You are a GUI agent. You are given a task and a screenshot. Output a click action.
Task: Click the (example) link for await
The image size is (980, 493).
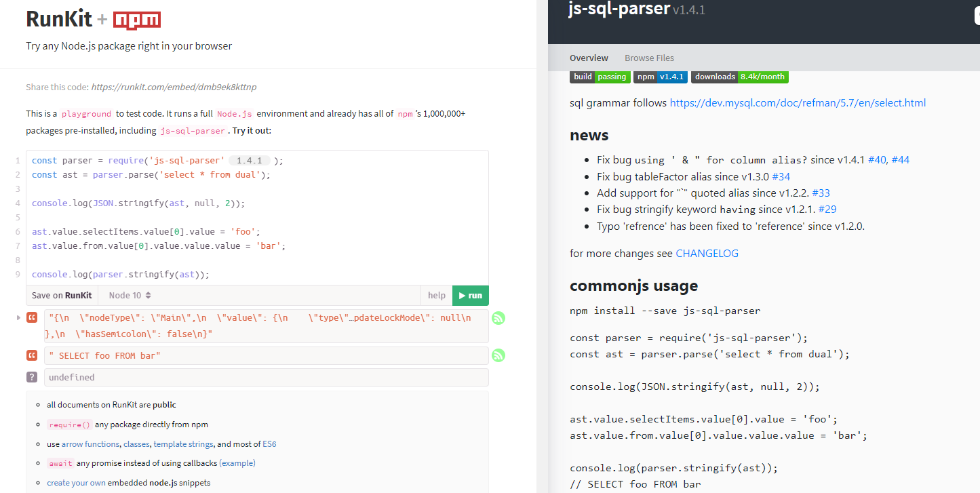(x=237, y=463)
